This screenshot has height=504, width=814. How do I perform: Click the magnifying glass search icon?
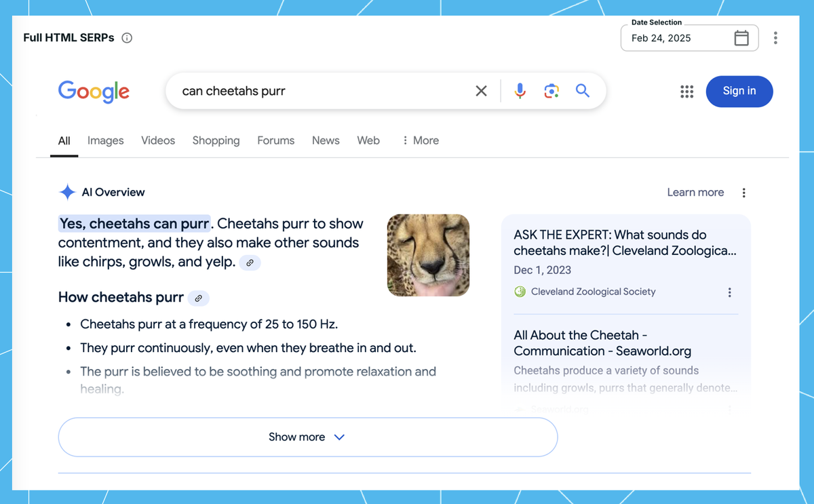coord(583,91)
